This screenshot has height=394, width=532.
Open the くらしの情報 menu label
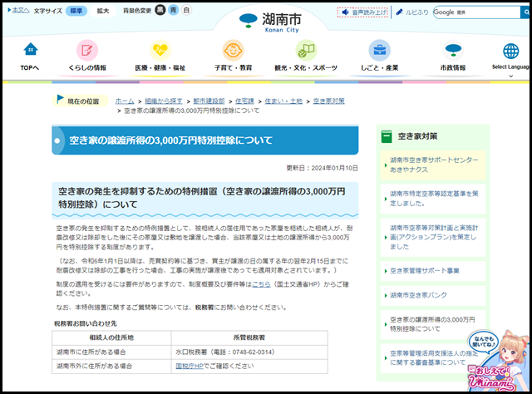(x=87, y=68)
